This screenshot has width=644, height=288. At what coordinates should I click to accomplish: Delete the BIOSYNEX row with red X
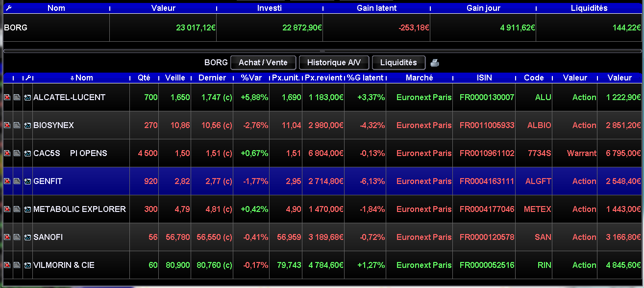7,126
